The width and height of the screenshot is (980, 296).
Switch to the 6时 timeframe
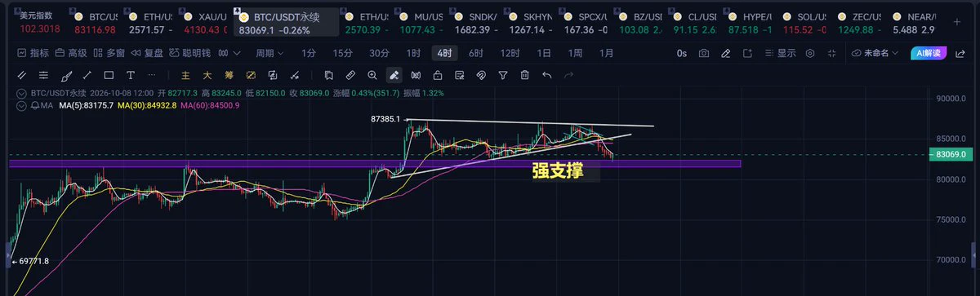[x=475, y=53]
